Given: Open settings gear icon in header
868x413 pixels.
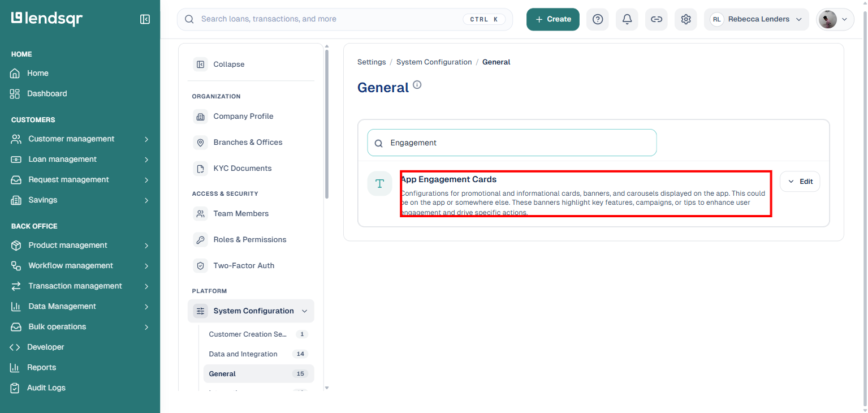Looking at the screenshot, I should click(x=686, y=19).
